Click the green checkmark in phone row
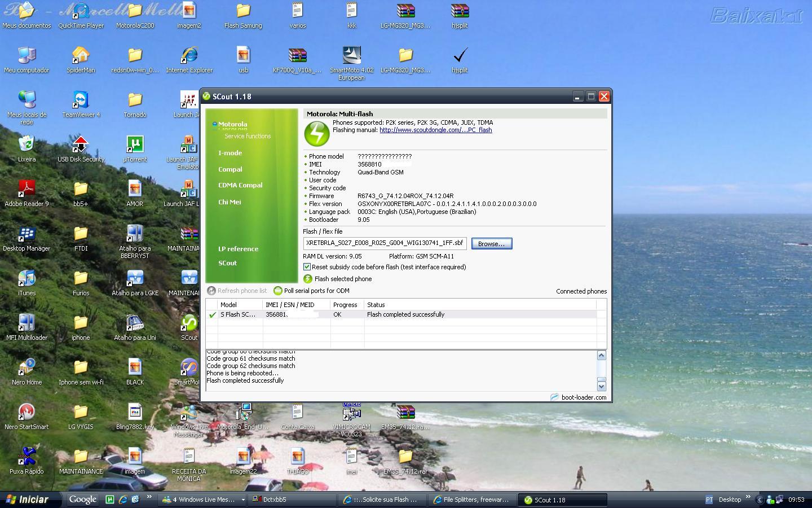The width and height of the screenshot is (812, 508). 213,315
